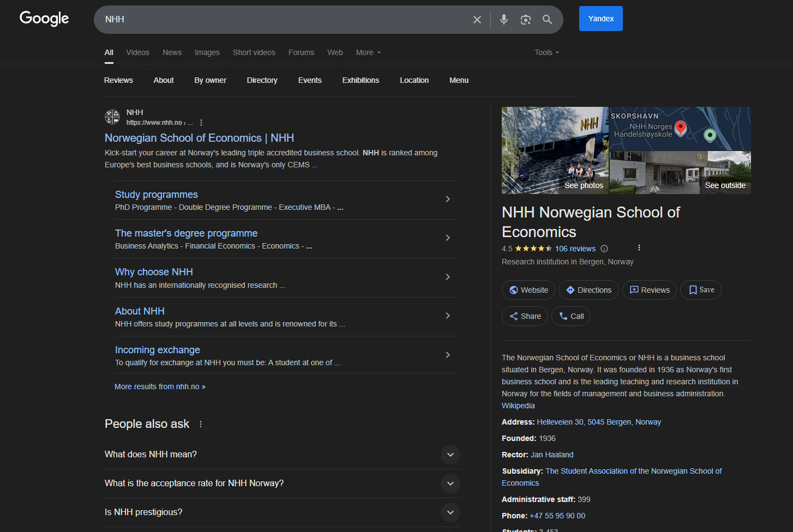Image resolution: width=793 pixels, height=532 pixels.
Task: Click the info icon beside 106 reviews
Action: click(604, 249)
